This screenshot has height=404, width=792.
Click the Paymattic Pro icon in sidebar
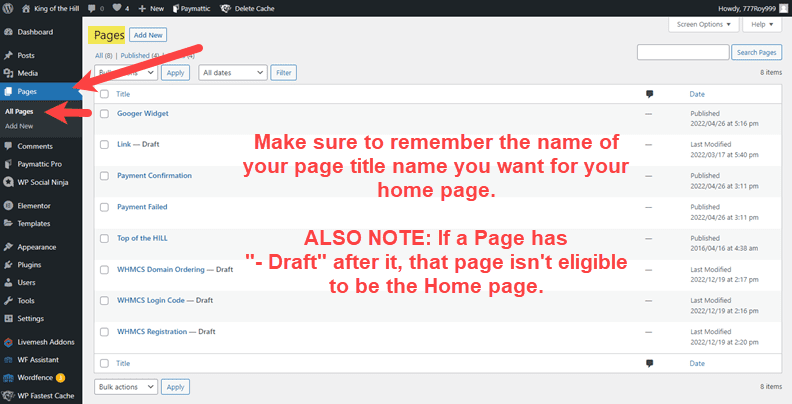click(x=8, y=164)
